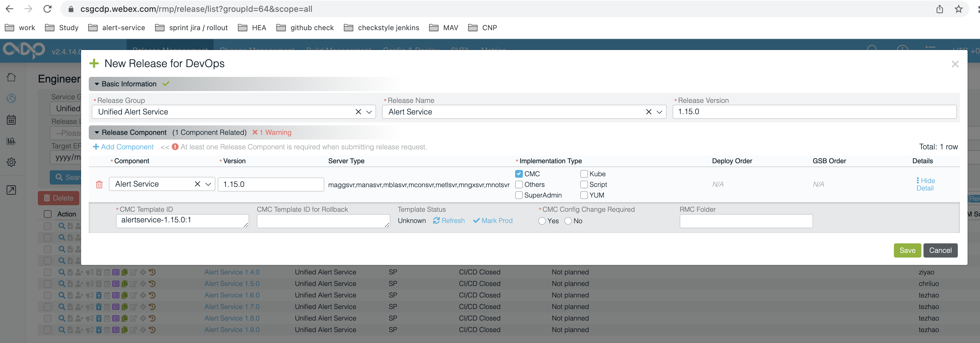Bookmark this page with star icon
The height and width of the screenshot is (343, 980).
point(959,9)
